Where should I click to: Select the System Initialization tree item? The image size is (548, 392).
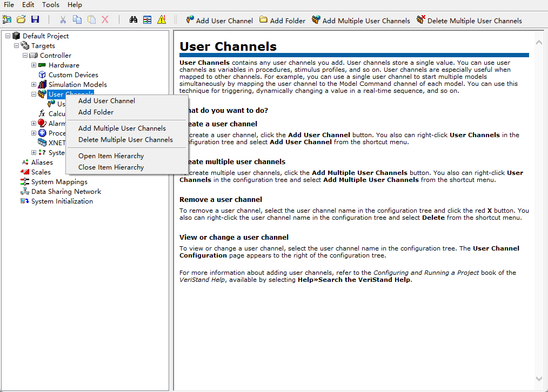pos(62,201)
